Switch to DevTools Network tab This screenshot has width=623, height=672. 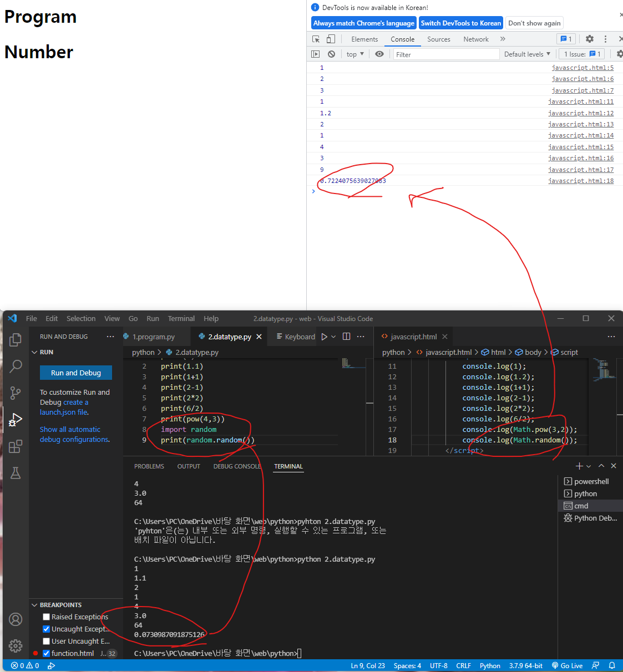(x=476, y=39)
